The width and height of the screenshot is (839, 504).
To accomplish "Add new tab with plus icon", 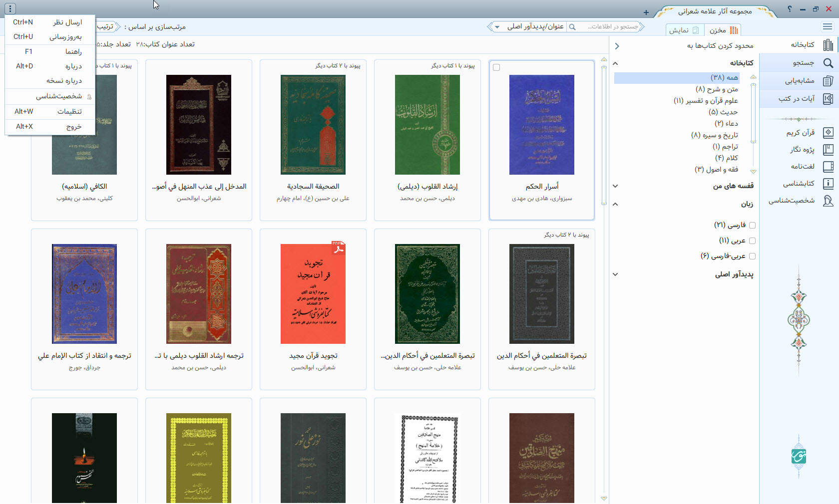I will [646, 12].
